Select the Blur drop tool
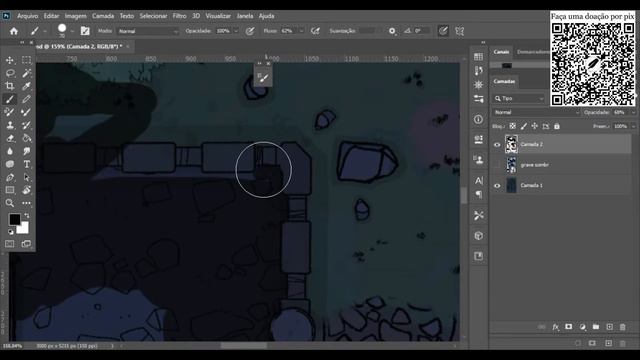 [10, 151]
